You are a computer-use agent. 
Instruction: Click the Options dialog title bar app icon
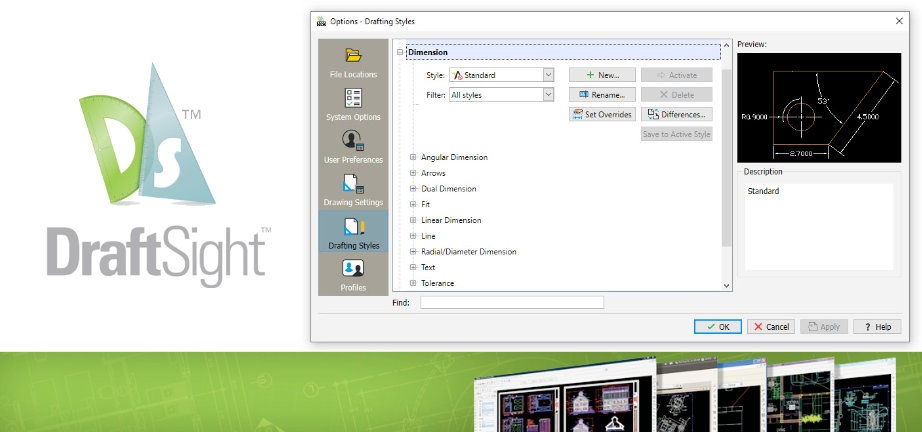click(321, 21)
